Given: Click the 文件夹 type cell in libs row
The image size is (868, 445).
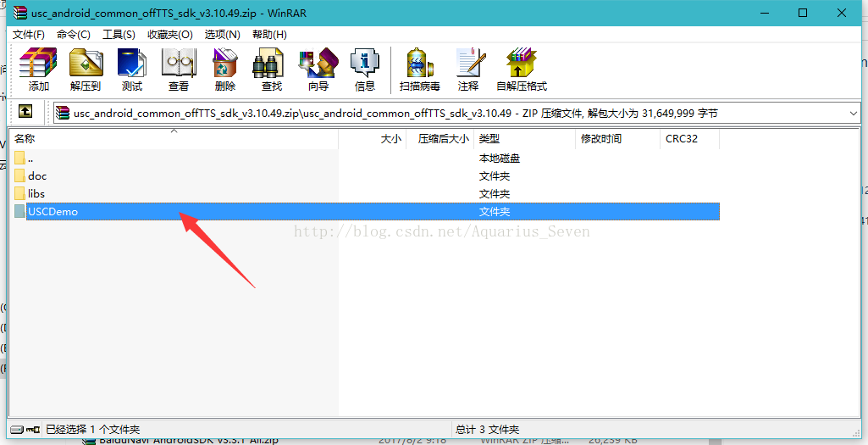Looking at the screenshot, I should (x=495, y=193).
